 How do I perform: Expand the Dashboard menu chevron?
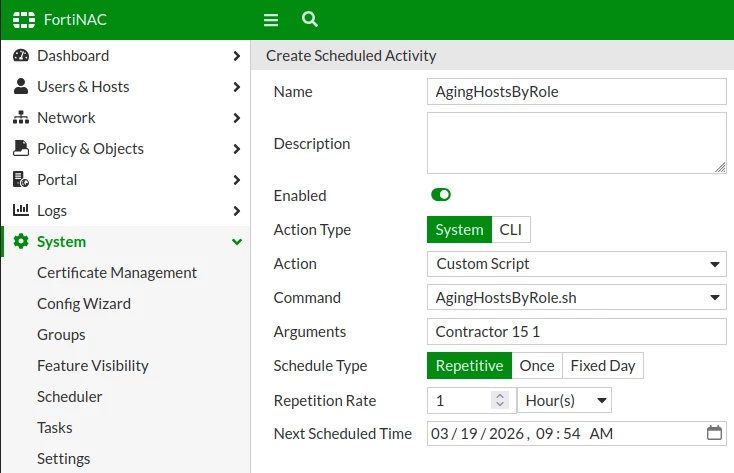click(x=237, y=56)
